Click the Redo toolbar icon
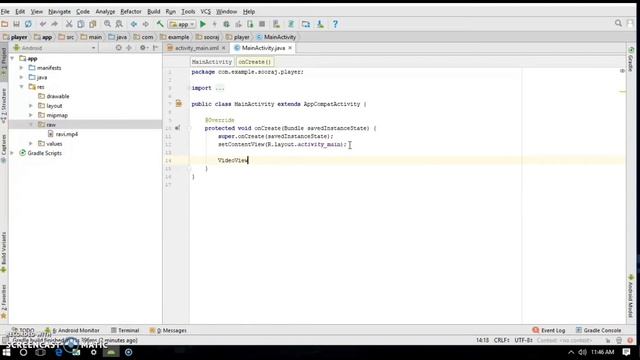This screenshot has width=640, height=360. coord(54,24)
